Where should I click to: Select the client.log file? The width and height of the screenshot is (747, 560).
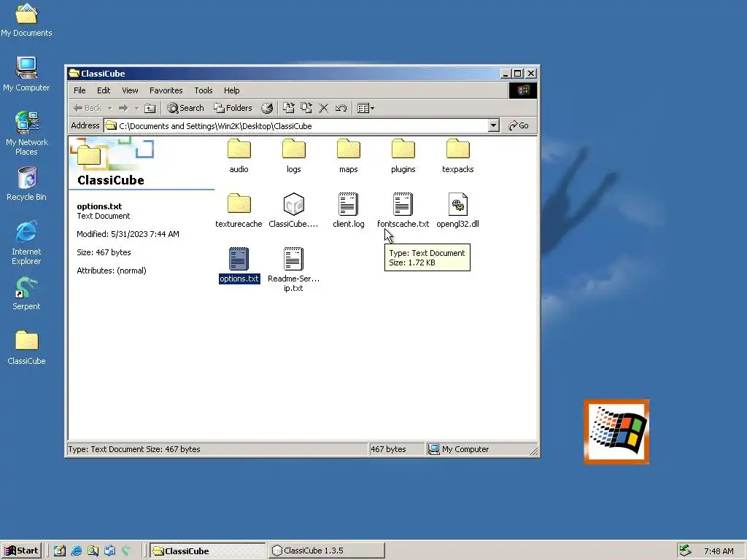pyautogui.click(x=348, y=211)
